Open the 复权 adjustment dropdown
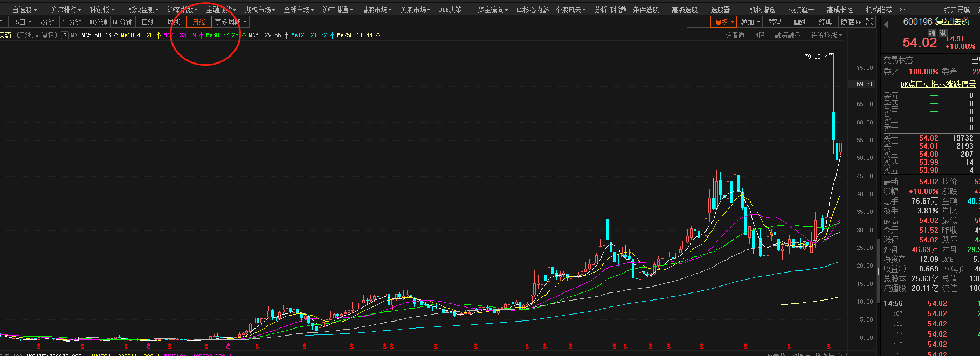980x356 pixels. [x=724, y=22]
